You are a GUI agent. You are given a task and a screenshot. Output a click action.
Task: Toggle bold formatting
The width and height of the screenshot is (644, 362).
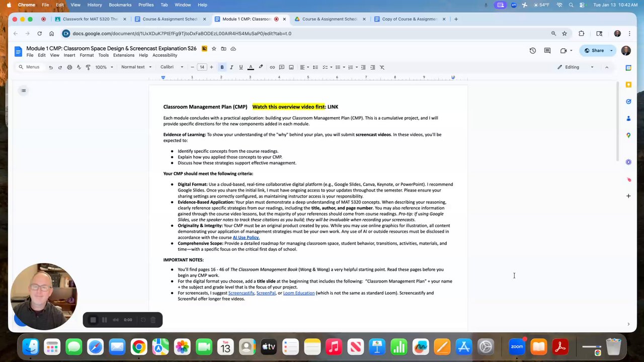[222, 67]
